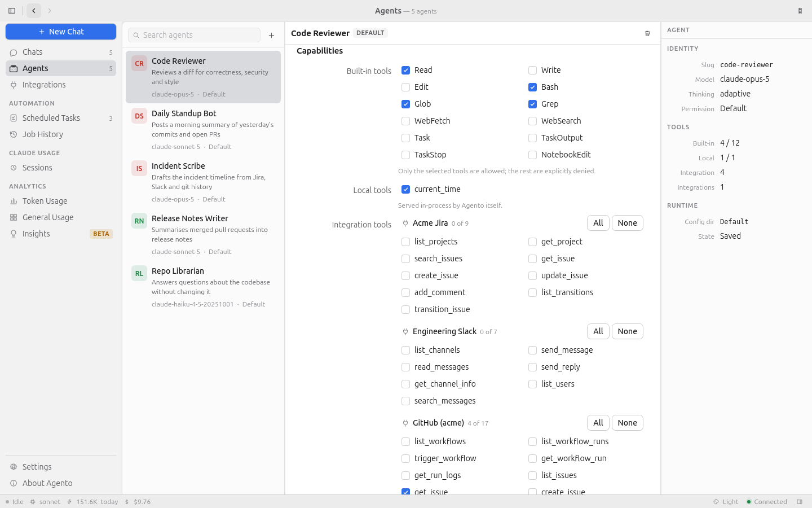
Task: Click the Idle status dot
Action: tap(7, 502)
